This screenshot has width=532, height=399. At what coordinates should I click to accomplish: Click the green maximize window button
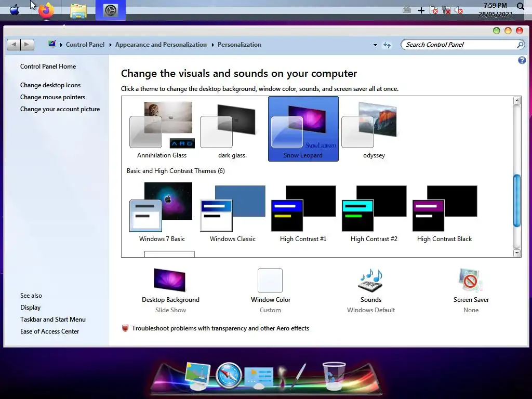coord(496,31)
